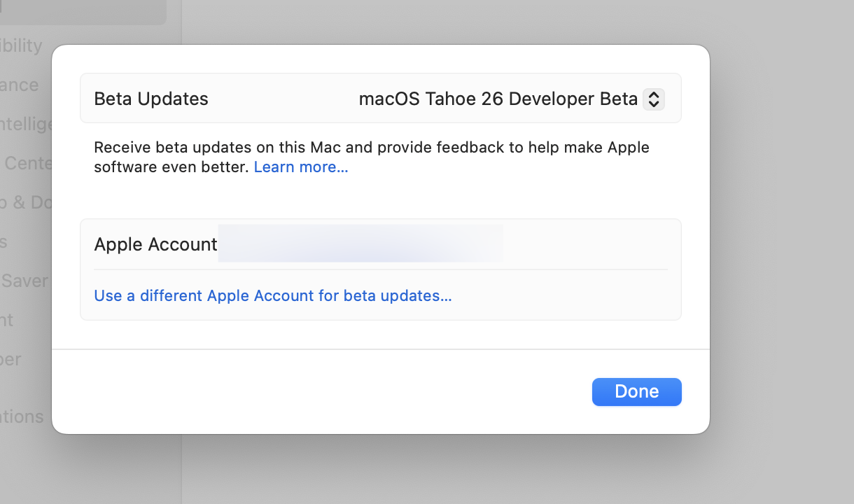Click the blurred Apple Account email field
The width and height of the screenshot is (854, 504).
[x=360, y=244]
